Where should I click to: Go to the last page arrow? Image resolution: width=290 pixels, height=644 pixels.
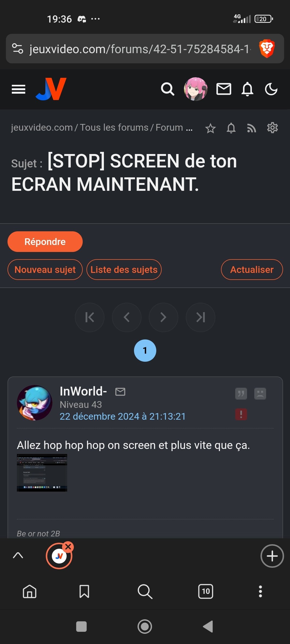point(201,317)
